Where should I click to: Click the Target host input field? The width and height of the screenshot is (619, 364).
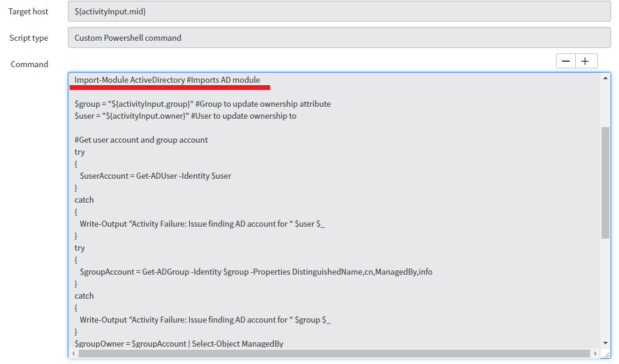(339, 11)
